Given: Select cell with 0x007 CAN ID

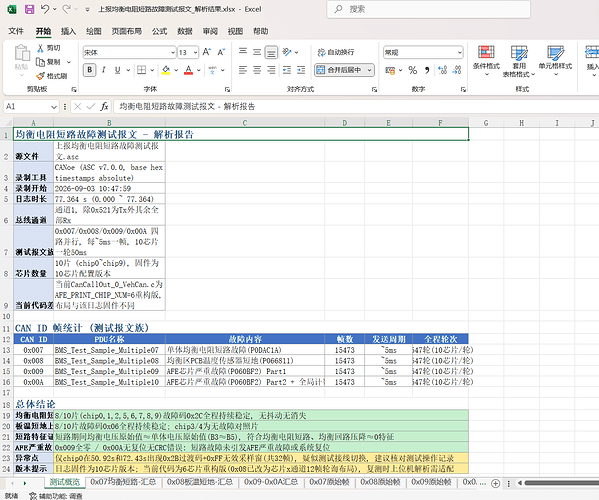Looking at the screenshot, I should [x=33, y=350].
